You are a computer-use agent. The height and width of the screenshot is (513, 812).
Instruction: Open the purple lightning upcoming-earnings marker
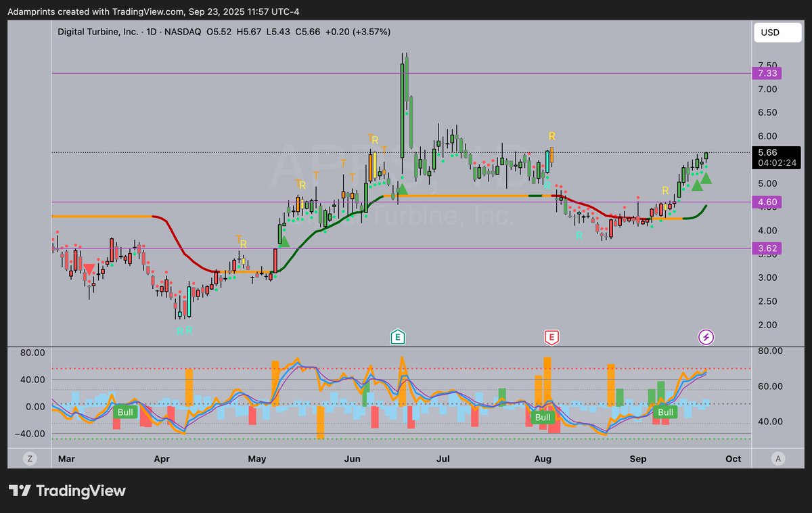pyautogui.click(x=706, y=336)
